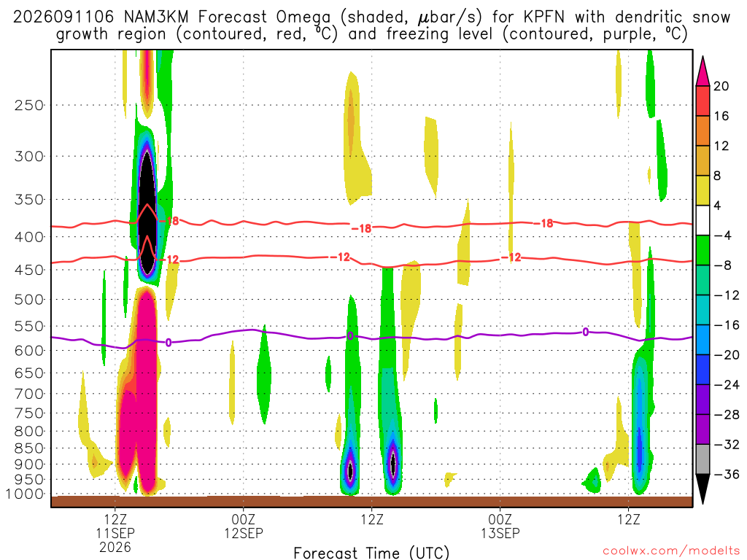Click the 500 pressure level label
This screenshot has width=747, height=560.
tap(29, 300)
